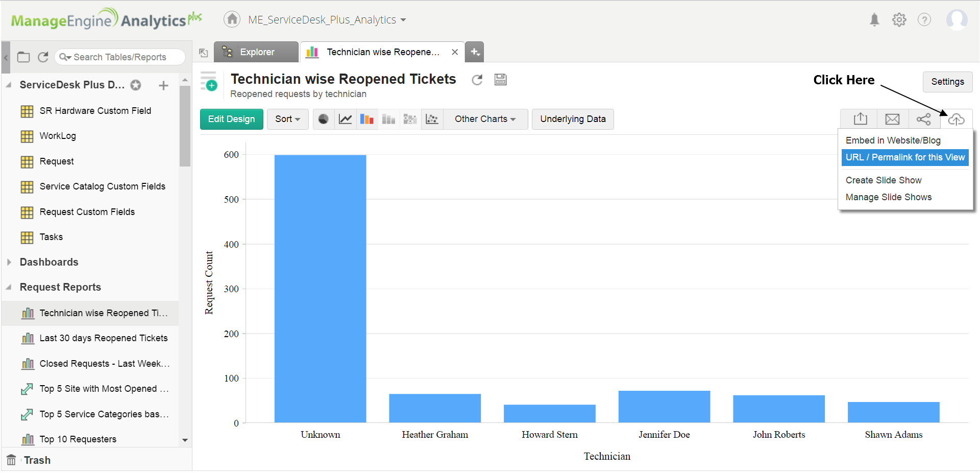
Task: Click the cloud publish icon
Action: (x=956, y=119)
